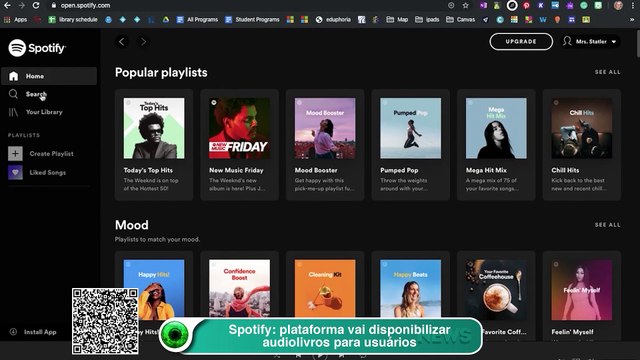Open Your Favorite Coffeehouse playlist cover

(x=496, y=290)
